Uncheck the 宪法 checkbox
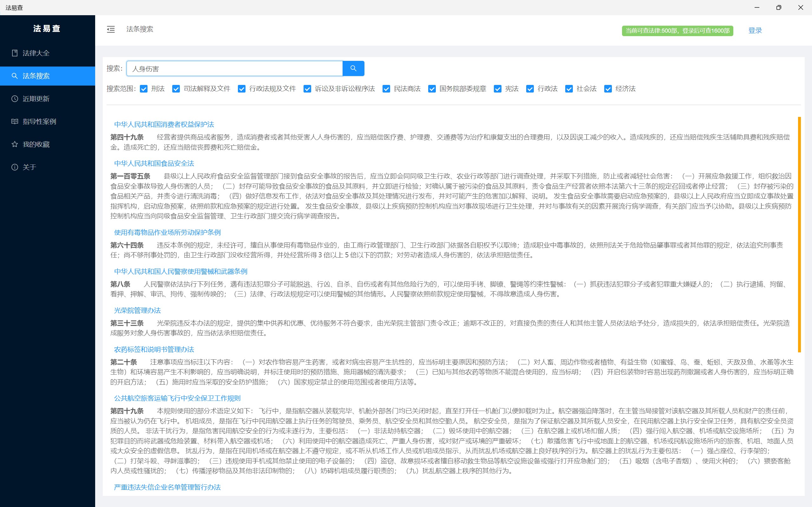This screenshot has height=507, width=812. pos(498,89)
